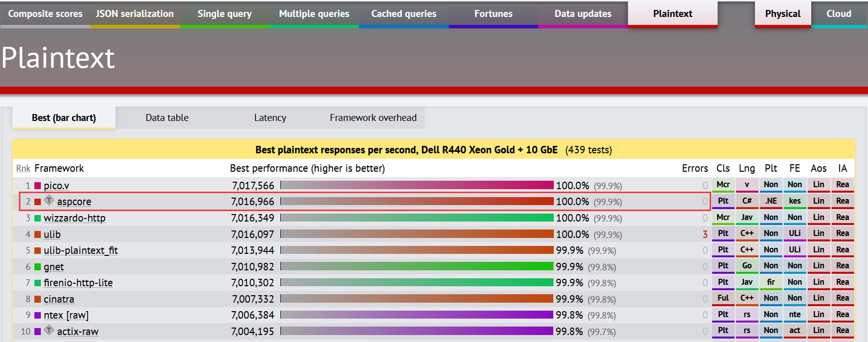Click the green color square beside gnet
Screen dimensions: 868x342
click(37, 267)
